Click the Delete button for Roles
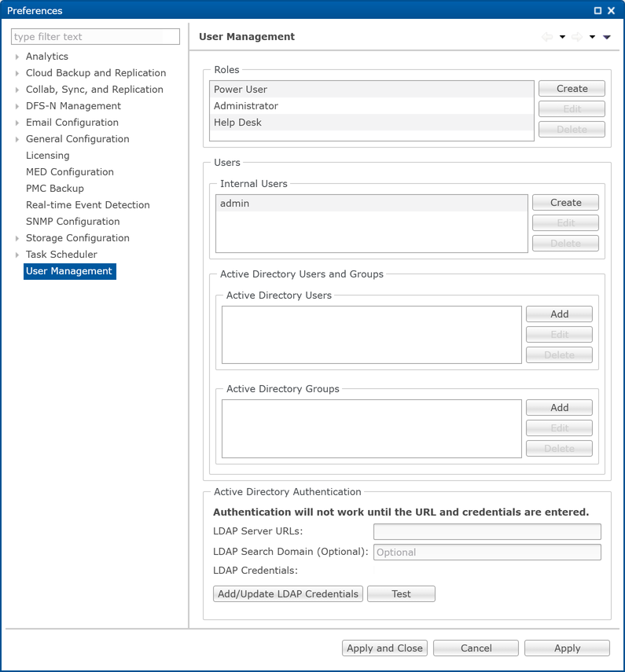 [x=572, y=130]
